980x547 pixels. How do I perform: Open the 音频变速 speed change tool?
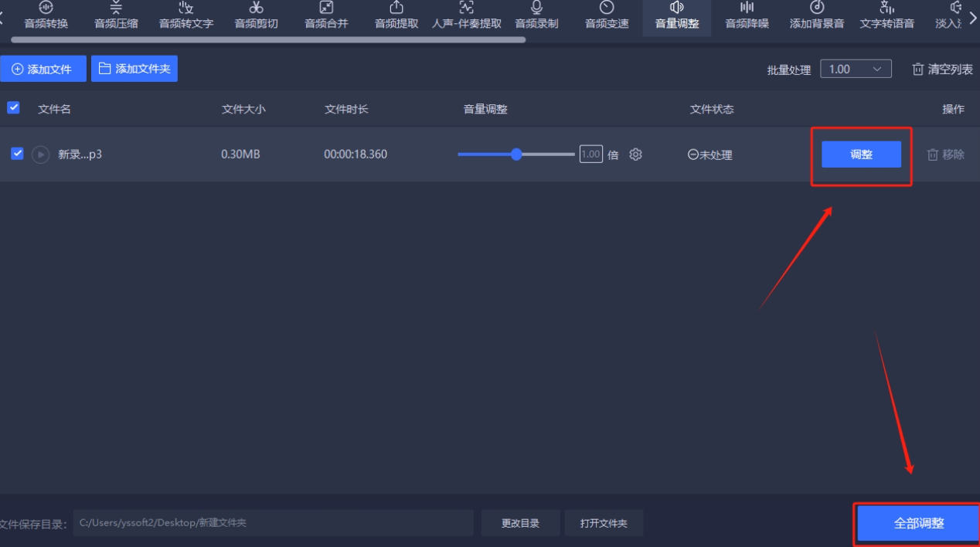click(x=607, y=16)
